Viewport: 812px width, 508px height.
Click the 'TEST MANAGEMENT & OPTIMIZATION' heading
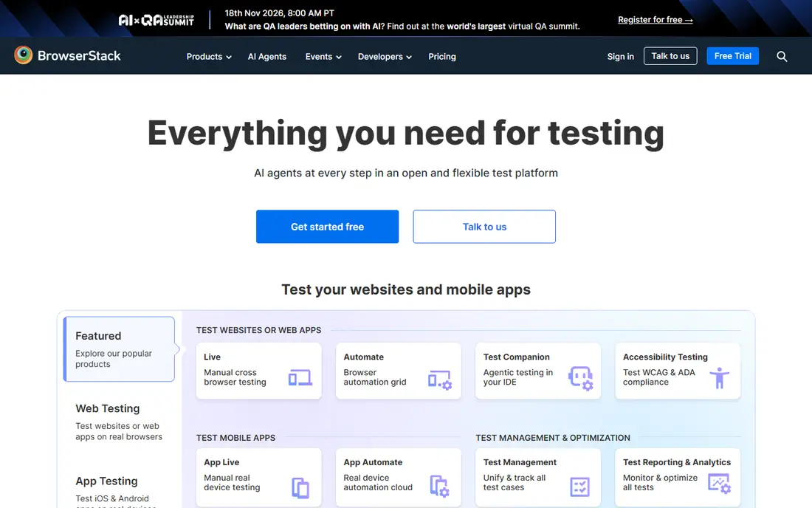point(553,438)
